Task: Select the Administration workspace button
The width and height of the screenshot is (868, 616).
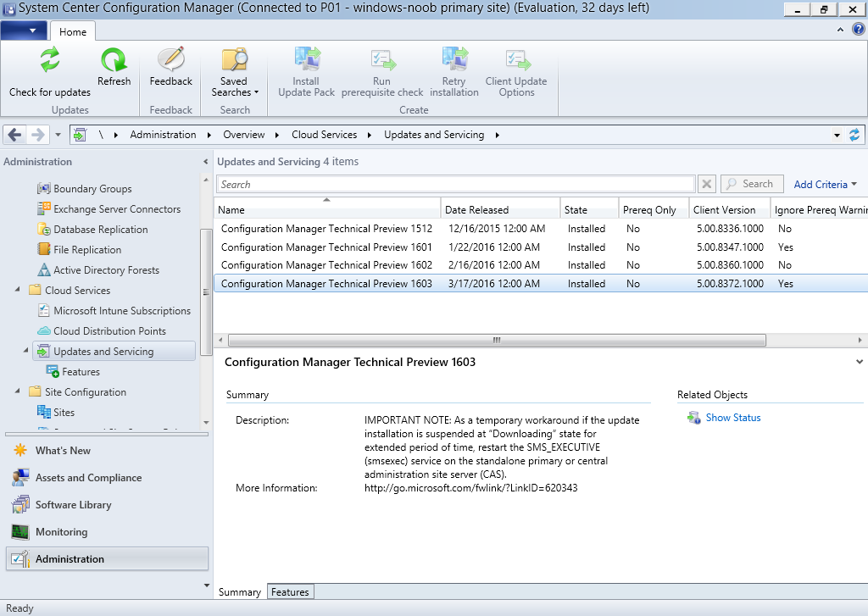Action: coord(108,559)
